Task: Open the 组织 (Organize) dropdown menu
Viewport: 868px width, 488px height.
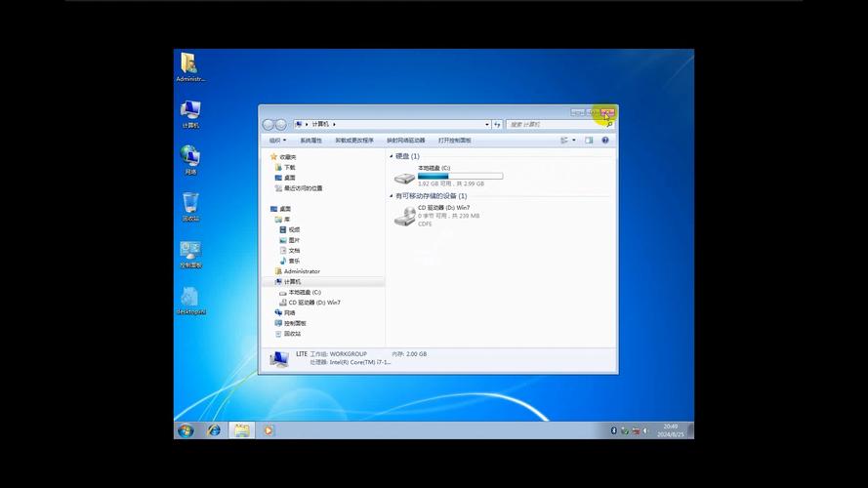Action: (277, 141)
